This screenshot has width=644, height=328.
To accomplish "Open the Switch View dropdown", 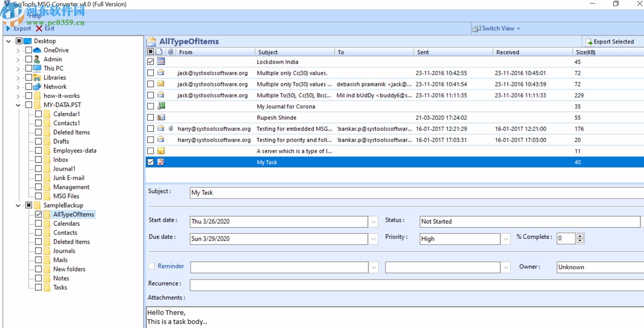I will pos(515,29).
